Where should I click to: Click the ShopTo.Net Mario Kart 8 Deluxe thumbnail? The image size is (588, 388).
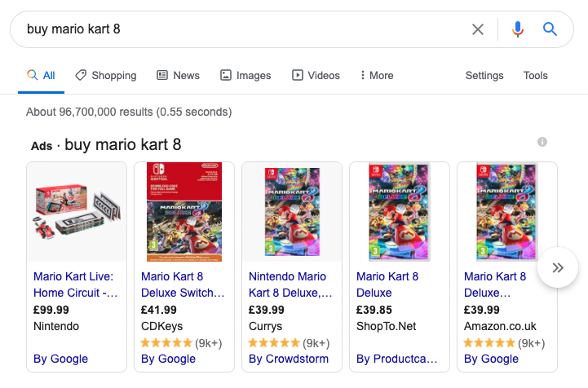point(400,212)
